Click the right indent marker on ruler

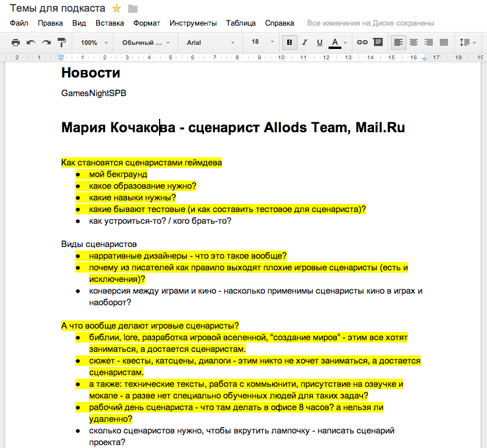pyautogui.click(x=424, y=59)
